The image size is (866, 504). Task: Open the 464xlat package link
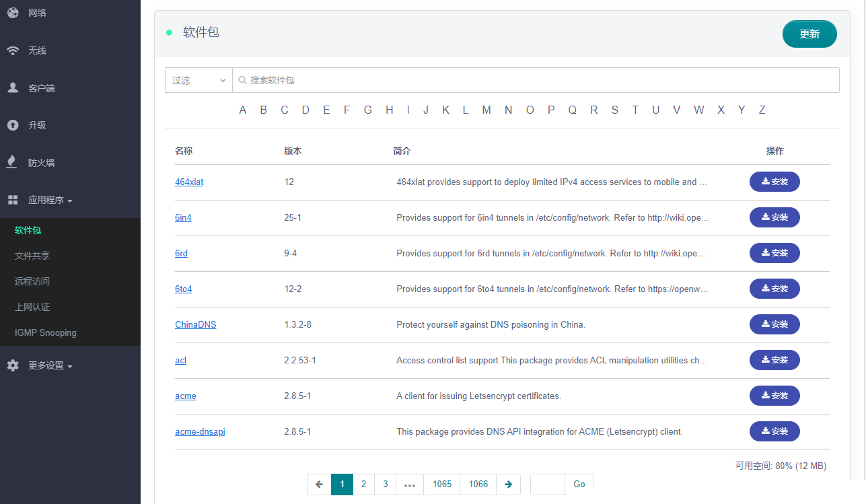point(189,182)
